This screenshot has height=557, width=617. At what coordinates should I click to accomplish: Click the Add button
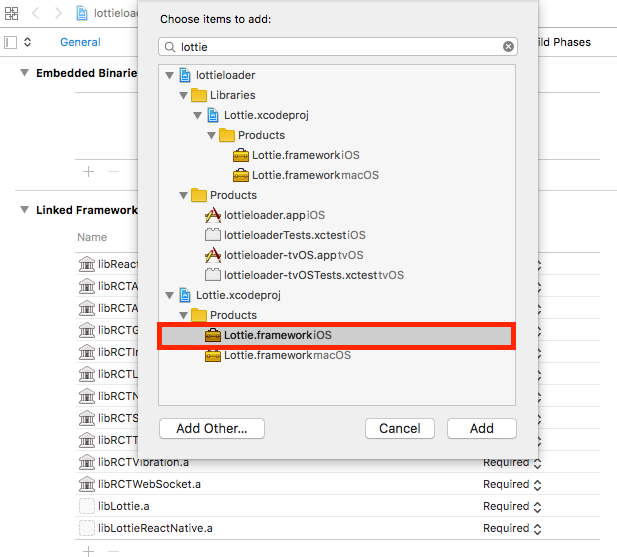[482, 428]
